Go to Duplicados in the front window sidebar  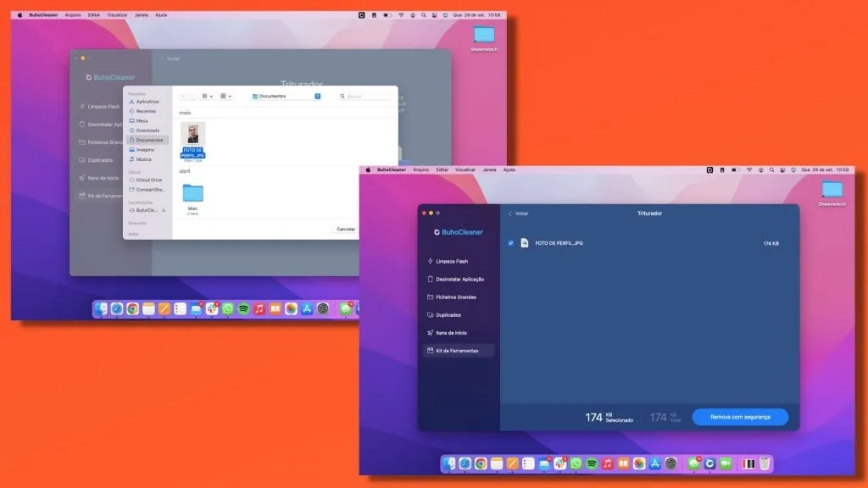[448, 315]
